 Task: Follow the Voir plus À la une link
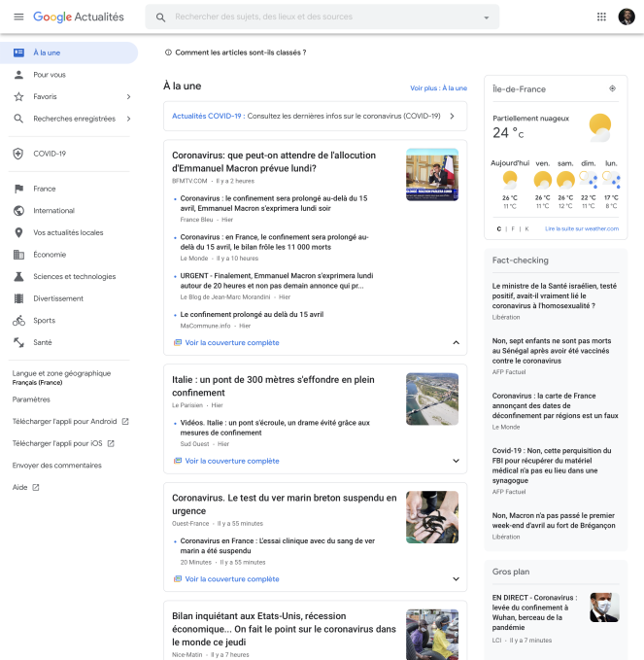[x=438, y=88]
